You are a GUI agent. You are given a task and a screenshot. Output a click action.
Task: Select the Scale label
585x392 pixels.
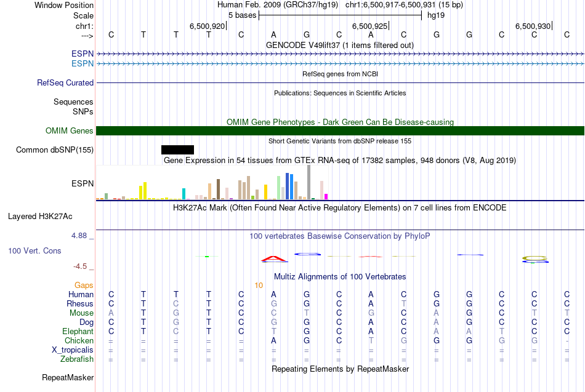tap(83, 15)
